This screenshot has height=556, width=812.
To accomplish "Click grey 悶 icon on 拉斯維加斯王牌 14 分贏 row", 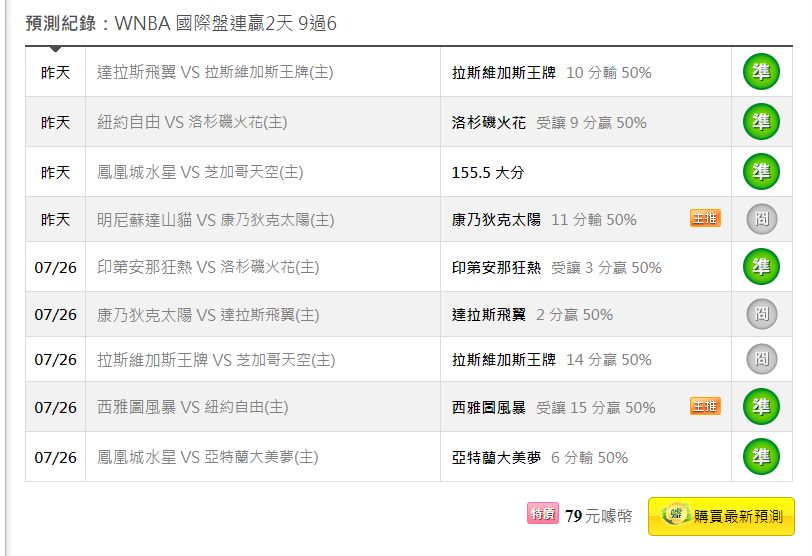I will click(762, 359).
